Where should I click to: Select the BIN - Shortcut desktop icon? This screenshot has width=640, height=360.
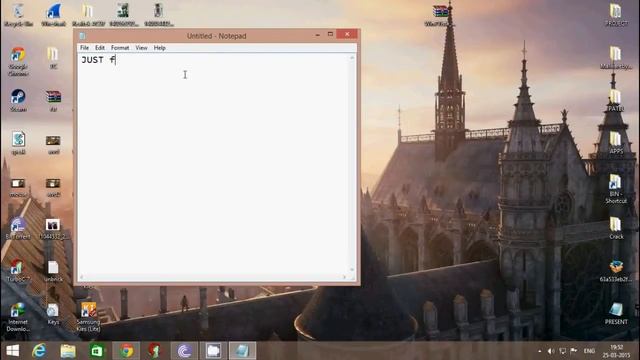(x=616, y=189)
